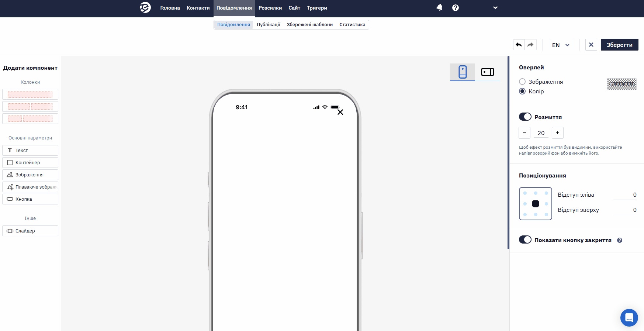Toggle Показати кнопку закриття switch

pos(525,239)
